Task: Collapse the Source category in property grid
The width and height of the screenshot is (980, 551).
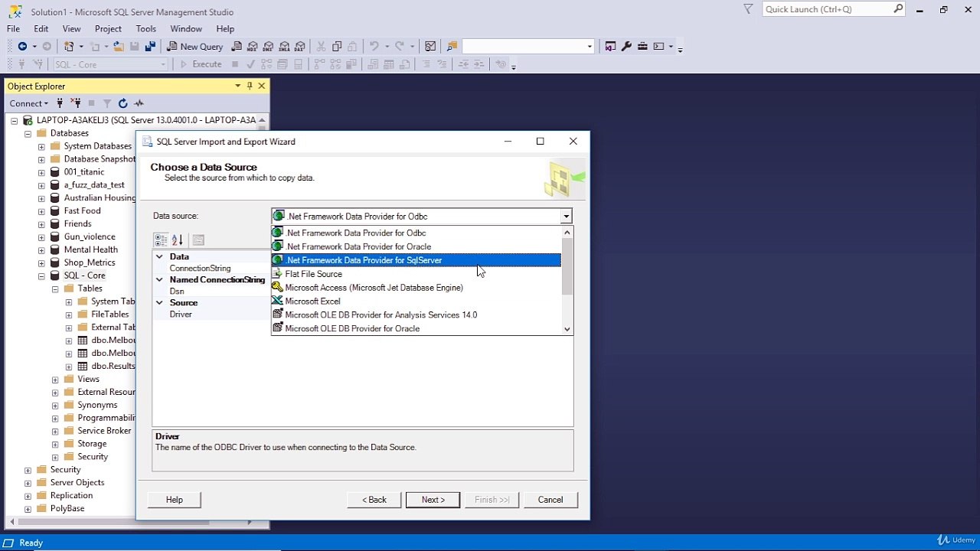Action: (x=159, y=303)
